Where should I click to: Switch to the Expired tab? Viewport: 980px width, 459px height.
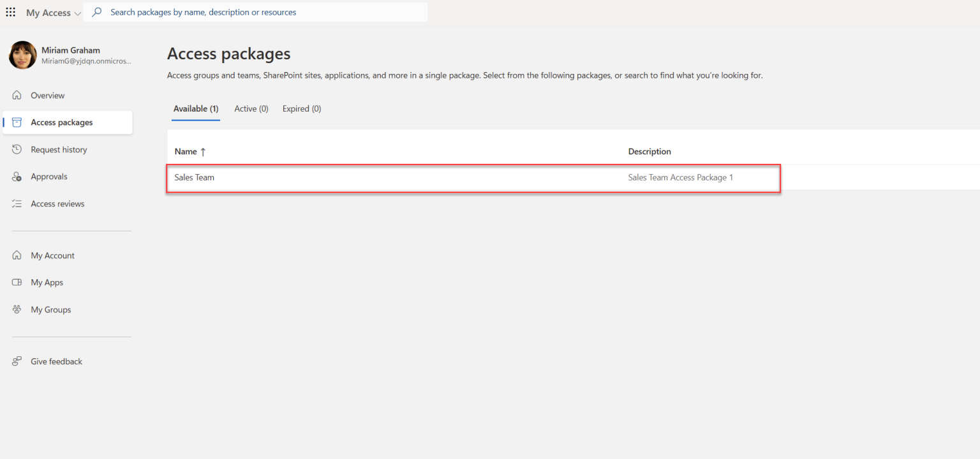[x=301, y=108]
